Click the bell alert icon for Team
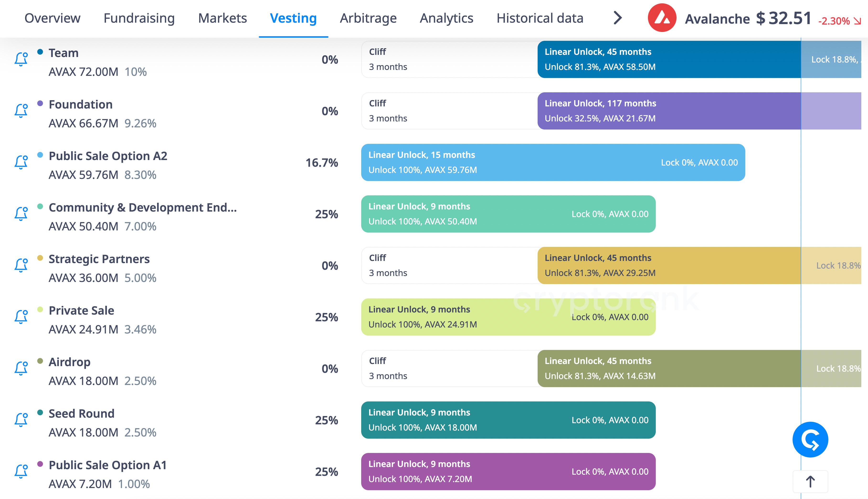 point(21,59)
